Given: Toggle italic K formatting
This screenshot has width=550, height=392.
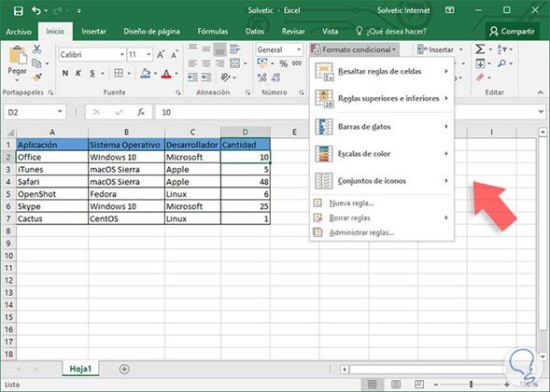Looking at the screenshot, I should [x=78, y=73].
